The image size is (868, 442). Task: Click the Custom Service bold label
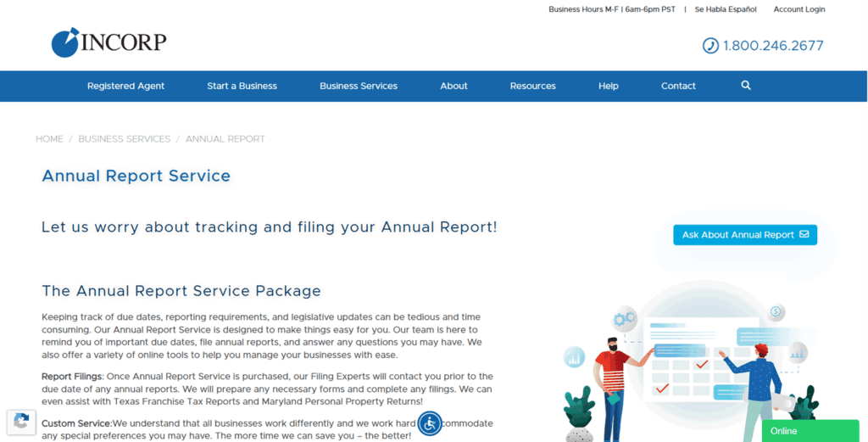pos(77,423)
